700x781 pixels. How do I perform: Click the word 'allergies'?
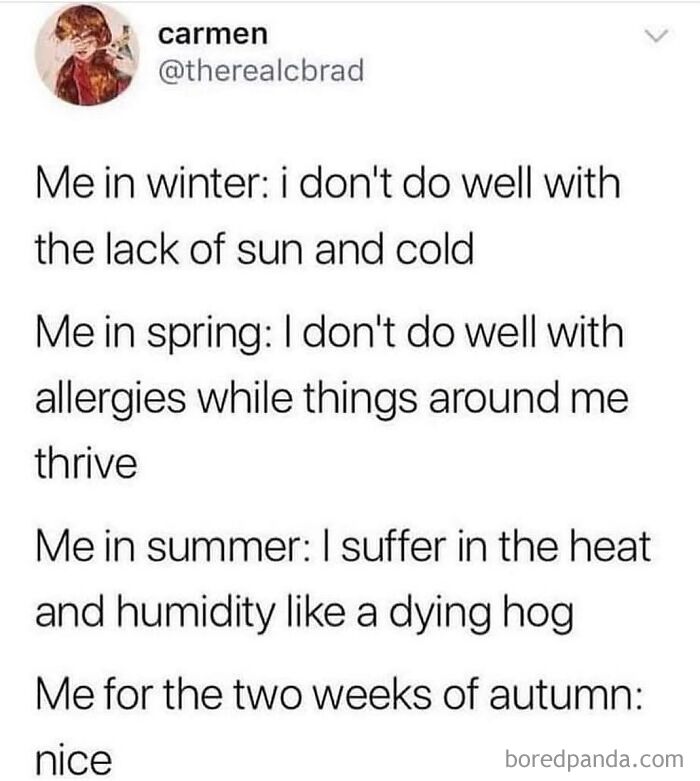pos(111,399)
